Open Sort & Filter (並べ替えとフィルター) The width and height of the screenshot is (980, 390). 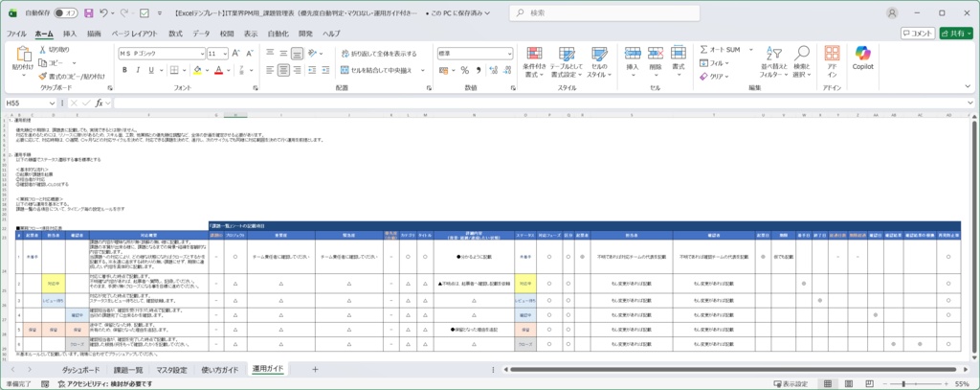[775, 62]
